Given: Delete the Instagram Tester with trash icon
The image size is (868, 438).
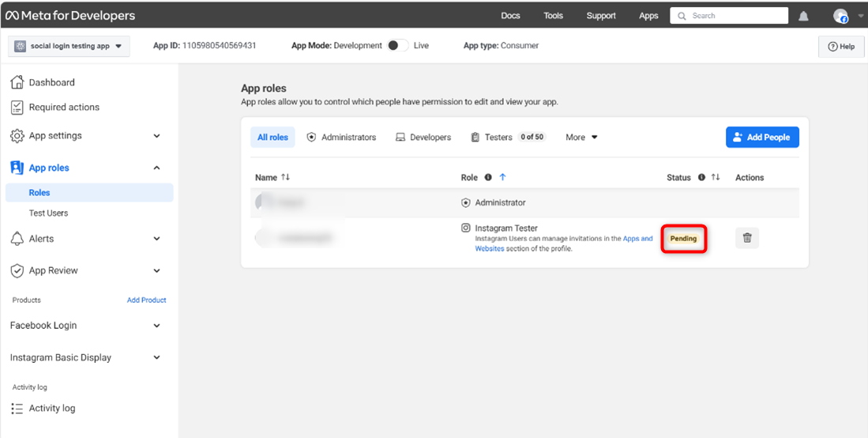Looking at the screenshot, I should coord(747,238).
